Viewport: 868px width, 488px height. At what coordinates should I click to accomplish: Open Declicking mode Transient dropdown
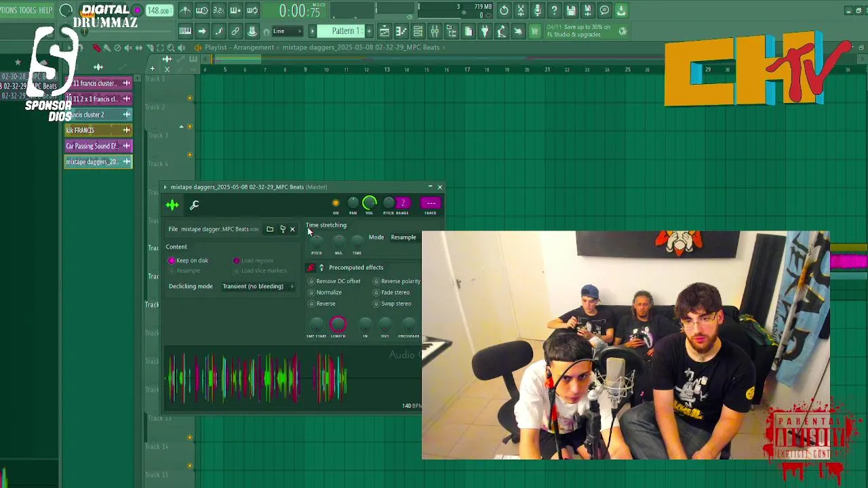click(x=258, y=286)
